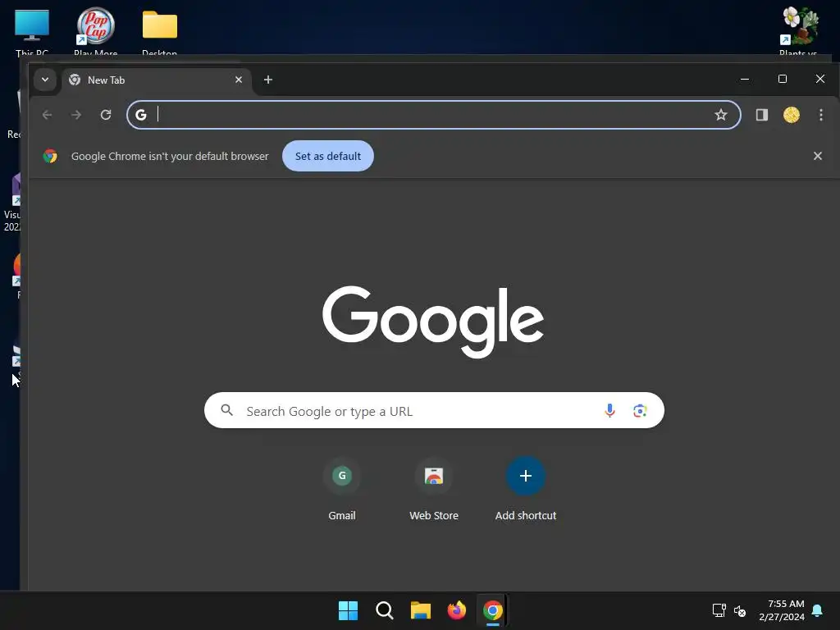This screenshot has height=630, width=840.
Task: Select the New Tab tab
Action: click(157, 80)
